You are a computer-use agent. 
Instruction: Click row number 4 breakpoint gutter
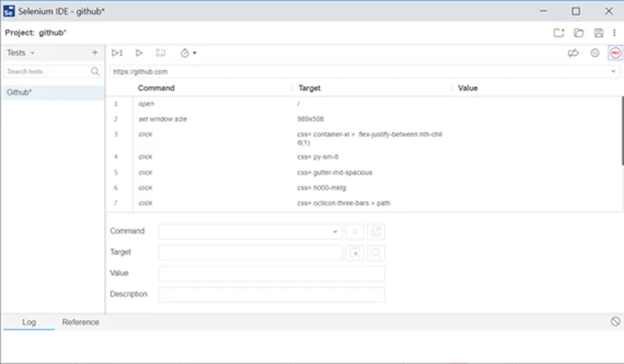[x=116, y=157]
